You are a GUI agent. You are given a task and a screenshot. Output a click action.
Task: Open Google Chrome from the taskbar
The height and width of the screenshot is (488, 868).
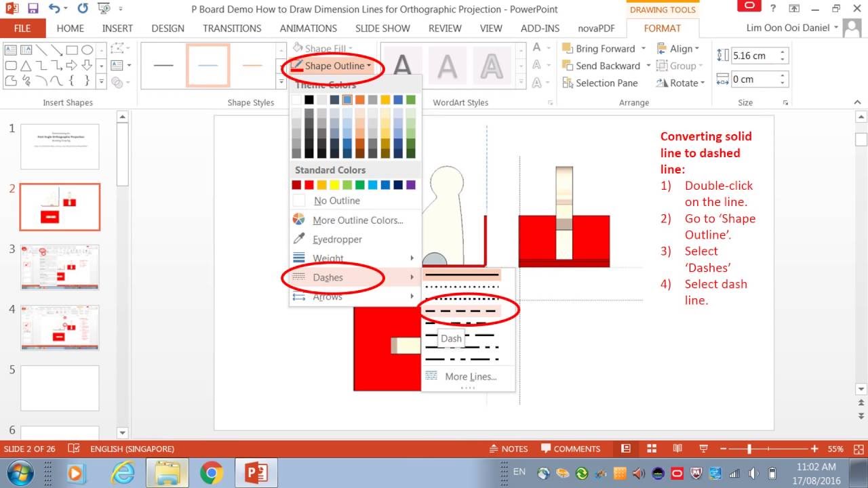pos(212,472)
